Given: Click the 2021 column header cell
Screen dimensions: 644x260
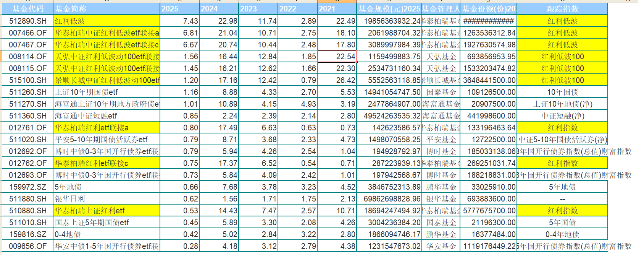Looking at the screenshot, I should point(337,9).
